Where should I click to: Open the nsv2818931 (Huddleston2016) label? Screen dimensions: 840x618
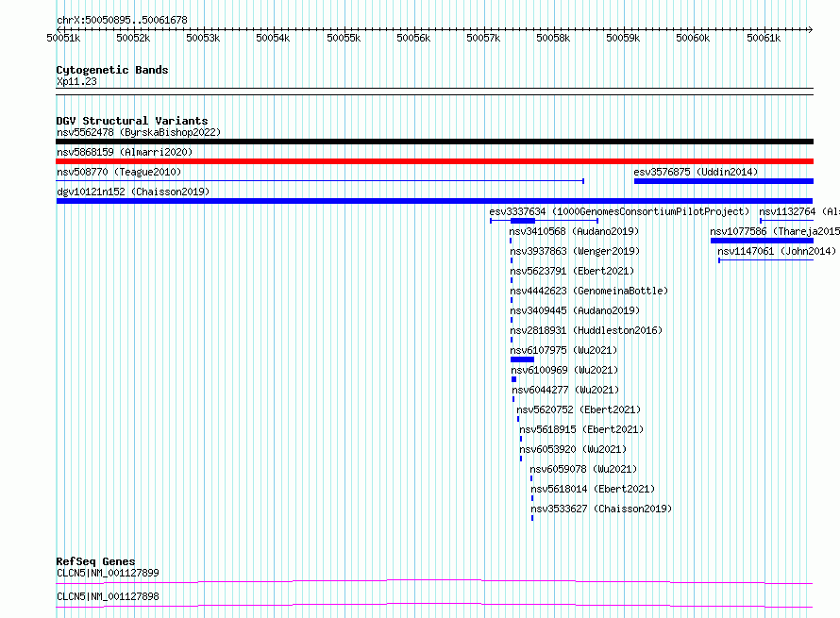click(587, 330)
